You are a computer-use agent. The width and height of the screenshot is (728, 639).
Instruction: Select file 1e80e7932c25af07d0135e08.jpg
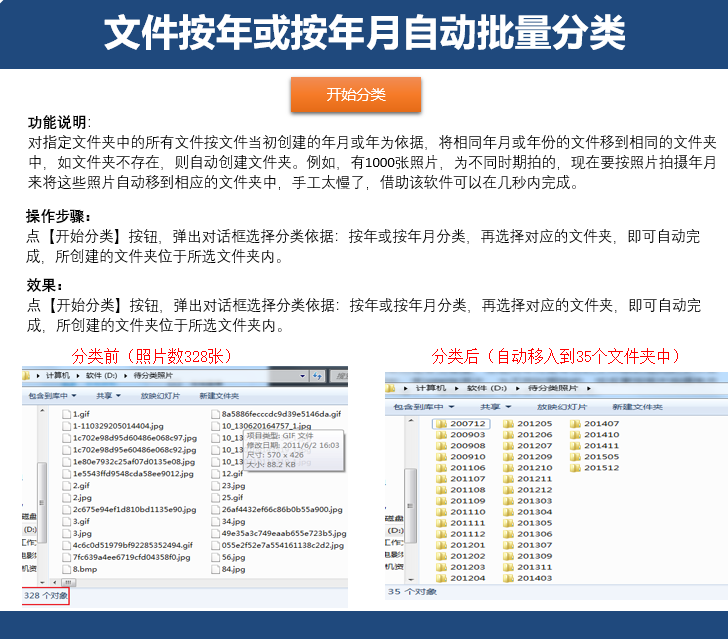[134, 462]
